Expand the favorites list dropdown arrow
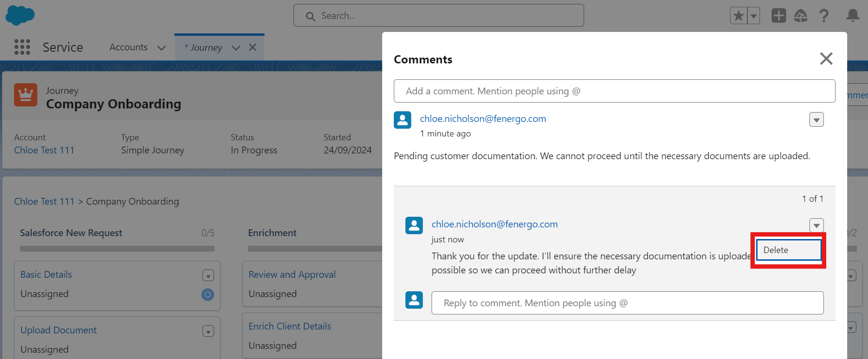 754,16
